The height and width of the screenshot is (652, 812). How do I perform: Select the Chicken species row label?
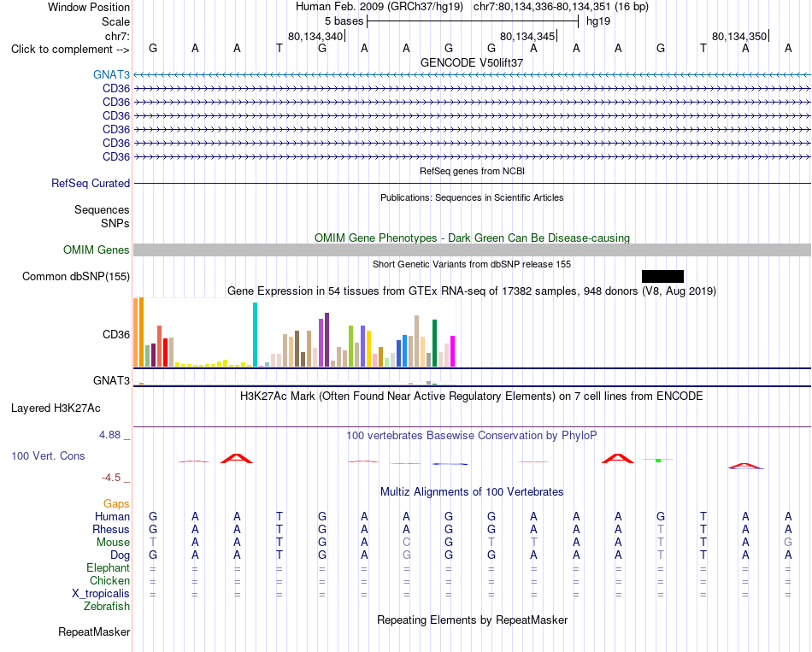109,580
